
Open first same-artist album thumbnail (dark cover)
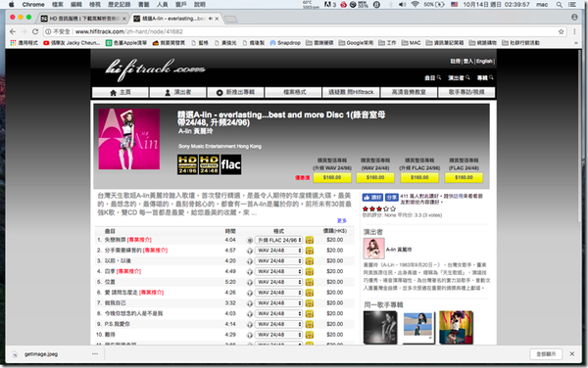(x=380, y=327)
